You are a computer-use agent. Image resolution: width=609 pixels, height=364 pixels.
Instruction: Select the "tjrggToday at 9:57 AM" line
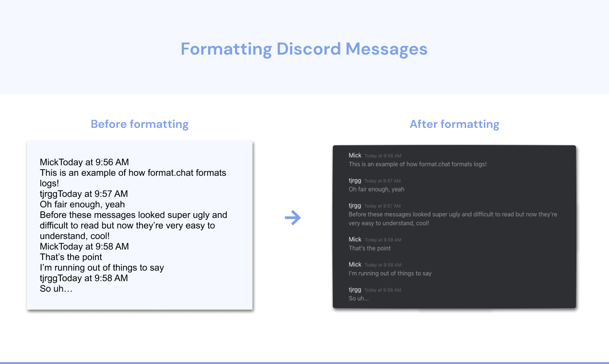click(x=84, y=194)
